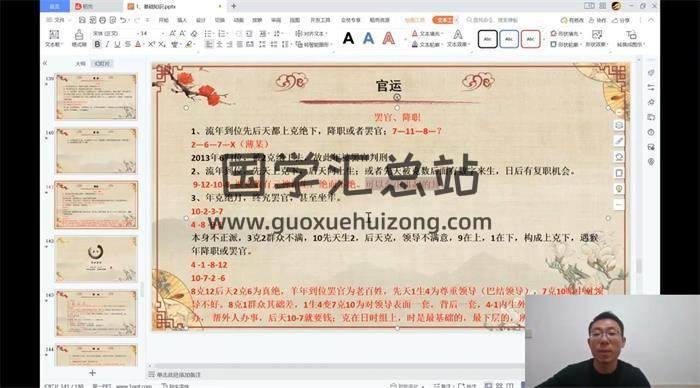The height and width of the screenshot is (388, 700).
Task: Toggle superscript formatting
Action: (151, 44)
